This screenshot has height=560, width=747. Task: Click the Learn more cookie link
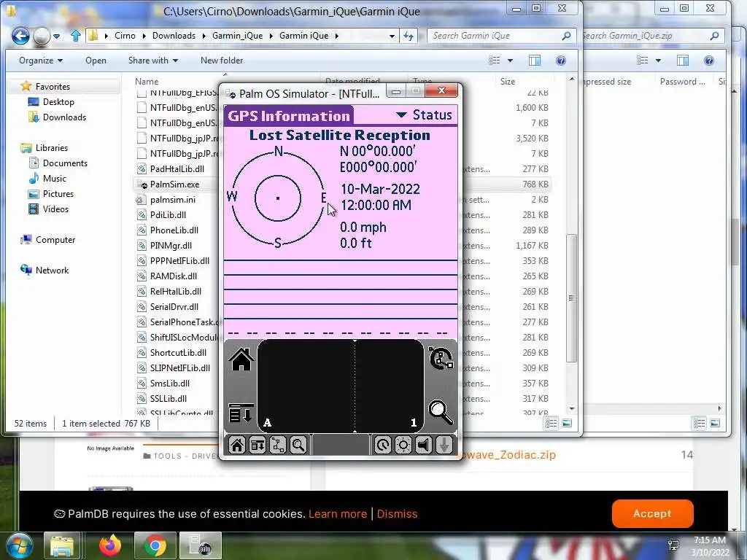(338, 514)
